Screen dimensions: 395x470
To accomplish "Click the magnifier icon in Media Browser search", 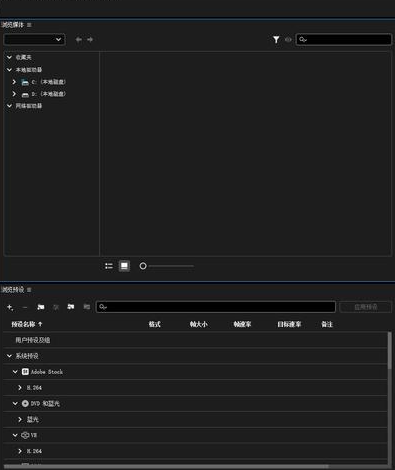I will pos(302,40).
